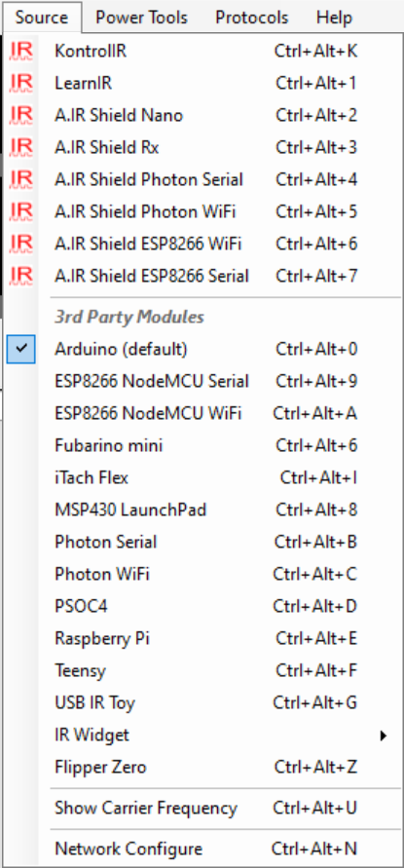
Task: Open the Power Tools menu
Action: (141, 18)
